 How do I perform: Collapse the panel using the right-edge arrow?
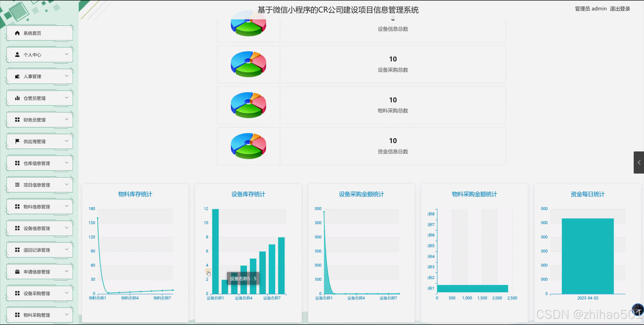pos(639,162)
